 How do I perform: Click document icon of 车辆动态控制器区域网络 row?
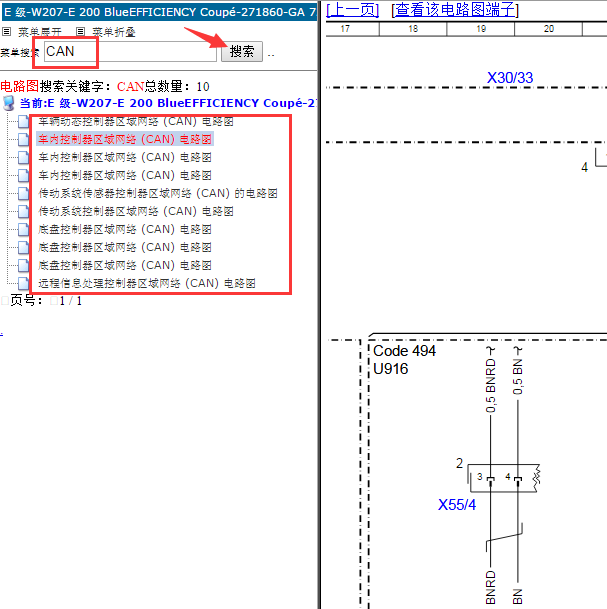[x=24, y=122]
